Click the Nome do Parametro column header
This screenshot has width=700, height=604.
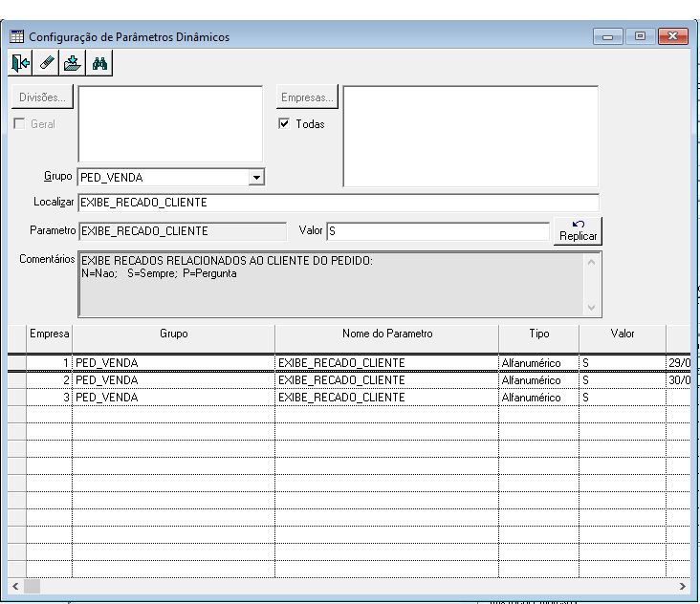[387, 338]
